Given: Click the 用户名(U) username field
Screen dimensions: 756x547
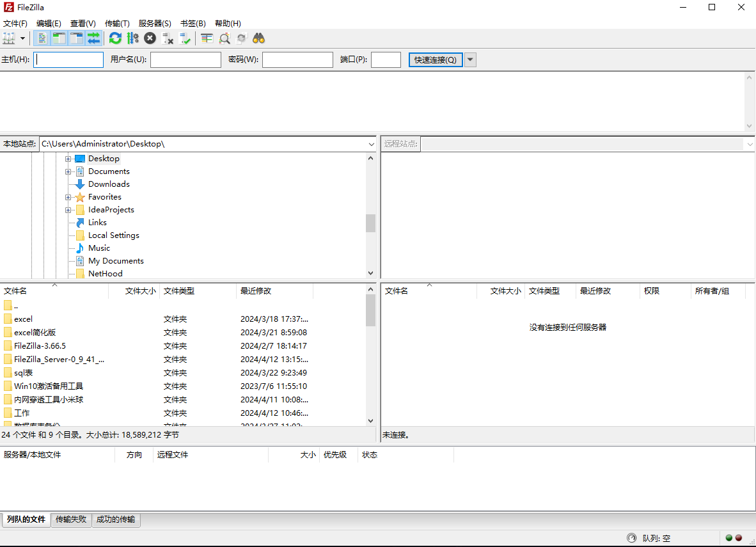Looking at the screenshot, I should pyautogui.click(x=185, y=59).
